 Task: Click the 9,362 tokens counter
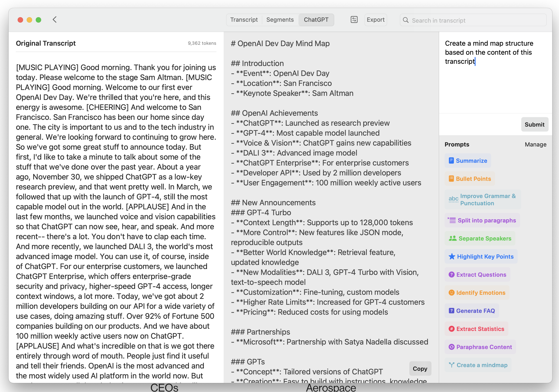point(202,43)
